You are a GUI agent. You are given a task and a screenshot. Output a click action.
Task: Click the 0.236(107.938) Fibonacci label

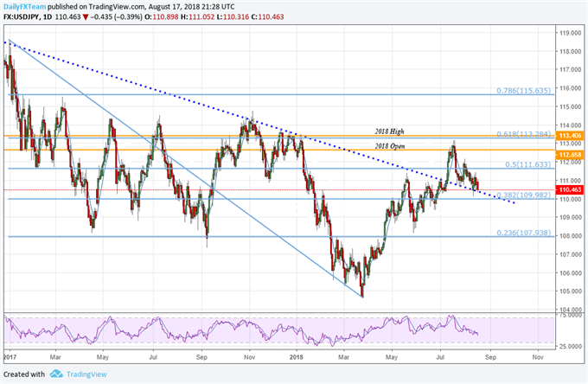523,233
